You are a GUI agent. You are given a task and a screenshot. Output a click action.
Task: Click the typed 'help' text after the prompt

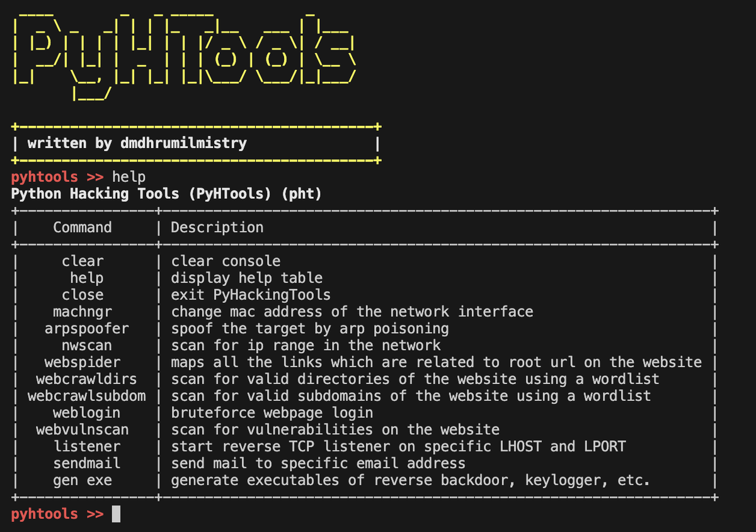[129, 177]
